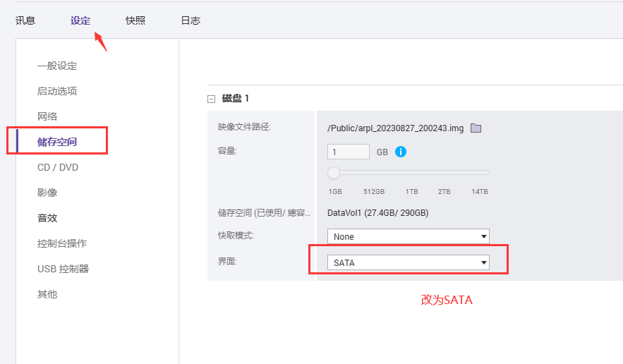Select 影像 in the sidebar
Screen dimensions: 623x364
pos(47,193)
